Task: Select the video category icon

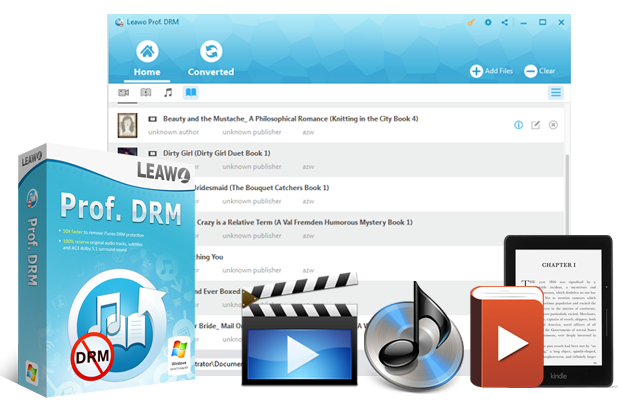Action: pyautogui.click(x=123, y=93)
